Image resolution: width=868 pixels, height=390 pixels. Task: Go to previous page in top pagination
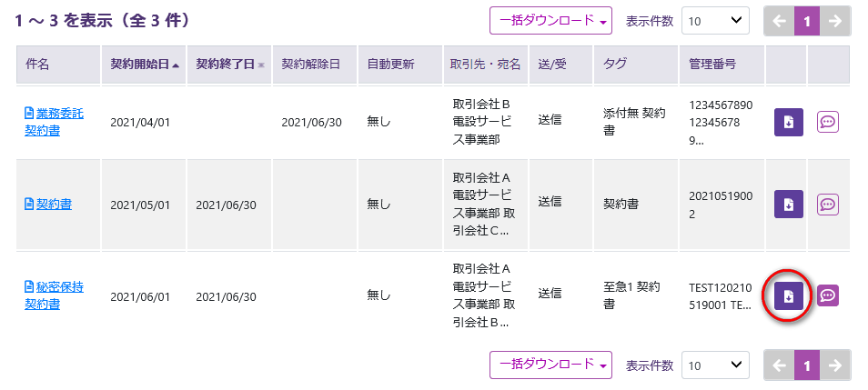coord(779,21)
